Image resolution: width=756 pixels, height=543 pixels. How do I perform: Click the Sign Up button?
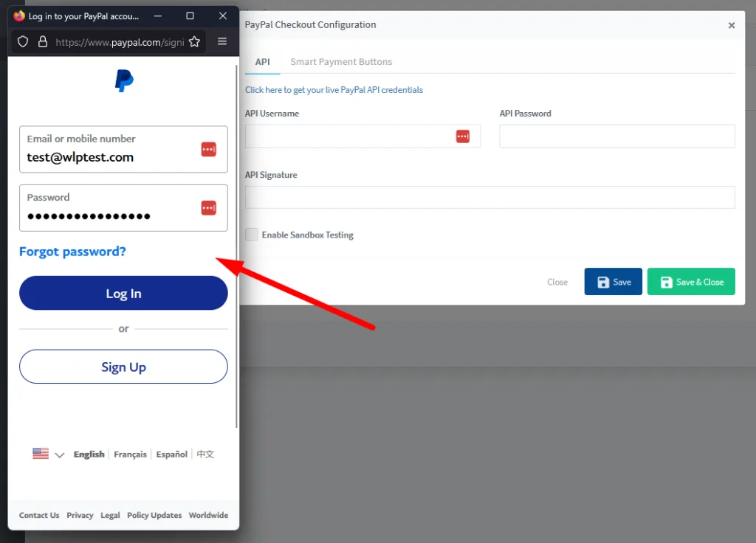click(x=123, y=367)
